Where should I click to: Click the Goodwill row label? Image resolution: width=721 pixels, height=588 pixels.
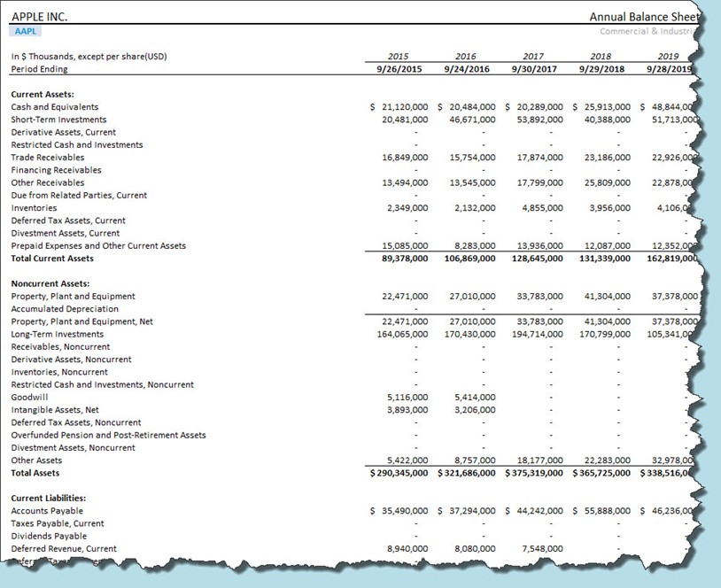[29, 398]
